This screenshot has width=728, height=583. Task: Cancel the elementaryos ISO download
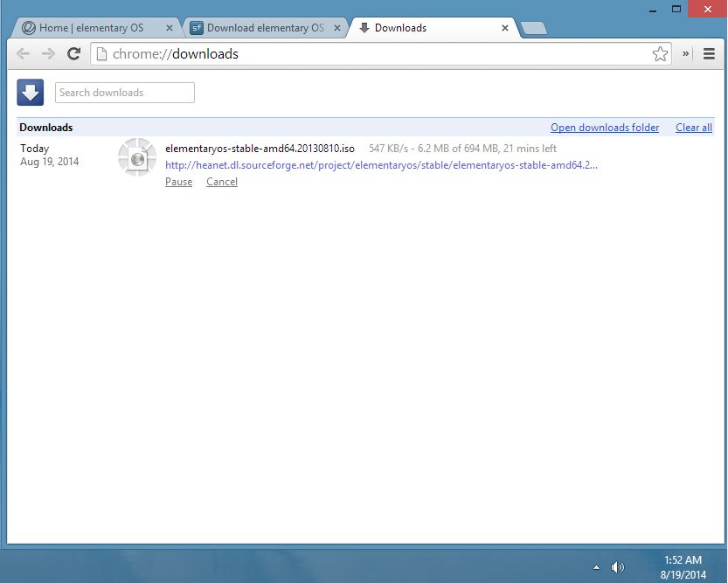coord(222,182)
